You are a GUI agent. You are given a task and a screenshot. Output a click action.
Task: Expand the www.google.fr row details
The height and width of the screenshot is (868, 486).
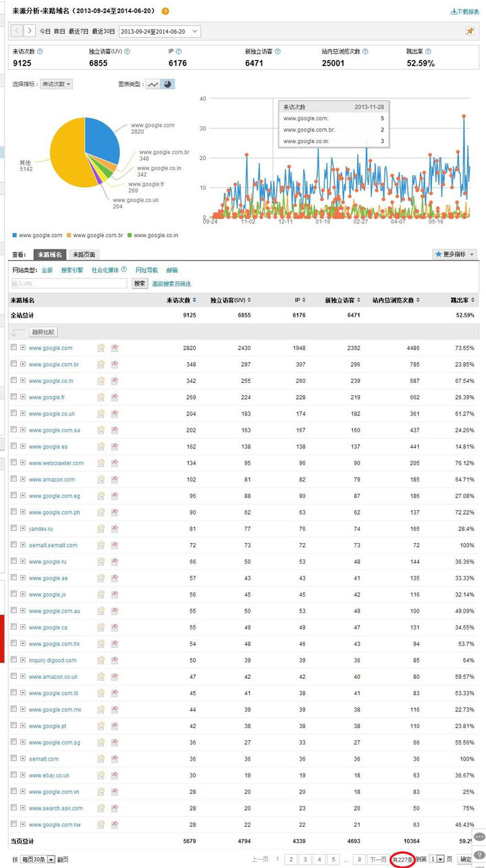[22, 397]
